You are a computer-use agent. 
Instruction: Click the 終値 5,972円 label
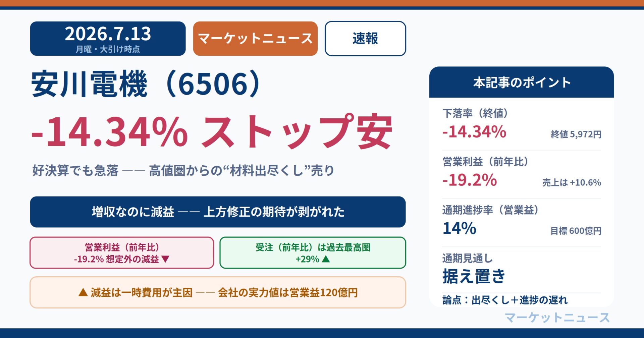click(x=576, y=134)
